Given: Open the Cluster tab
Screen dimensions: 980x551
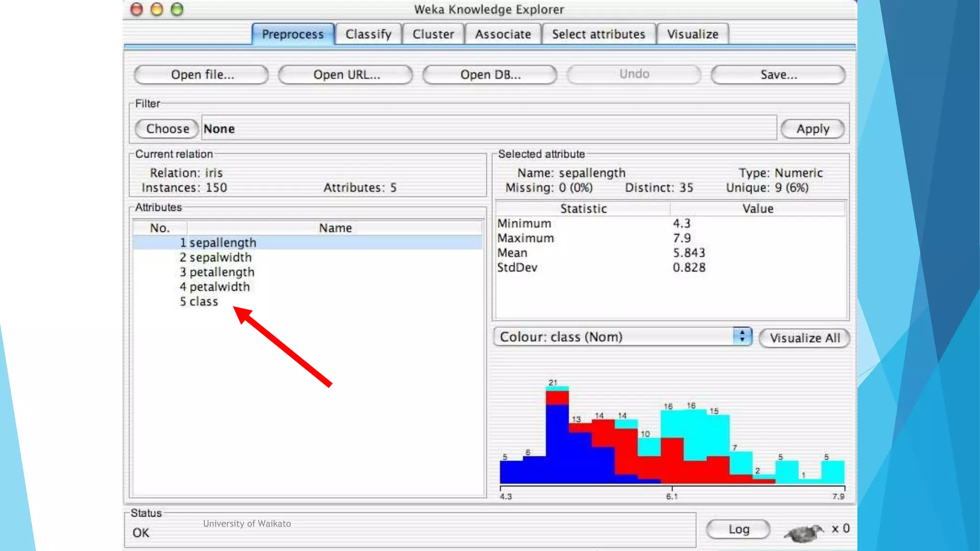Looking at the screenshot, I should tap(433, 34).
